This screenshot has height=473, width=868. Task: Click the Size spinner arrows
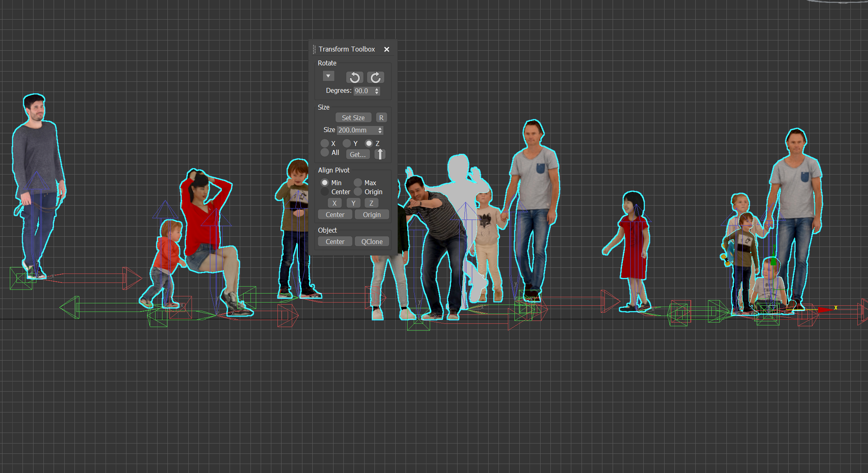[x=380, y=130]
